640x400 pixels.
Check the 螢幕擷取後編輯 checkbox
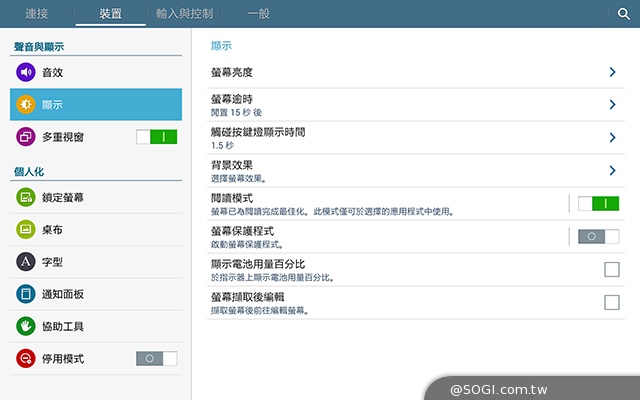point(612,302)
